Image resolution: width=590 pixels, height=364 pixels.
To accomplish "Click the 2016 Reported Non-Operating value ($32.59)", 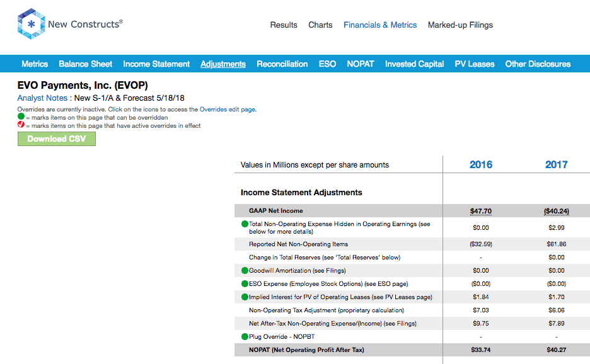I will point(481,244).
